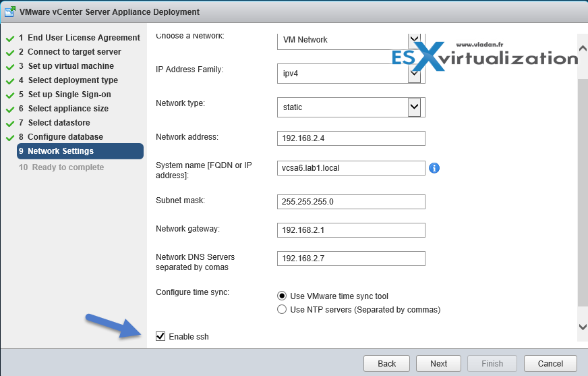Go to step 8 Configure database

pos(61,137)
